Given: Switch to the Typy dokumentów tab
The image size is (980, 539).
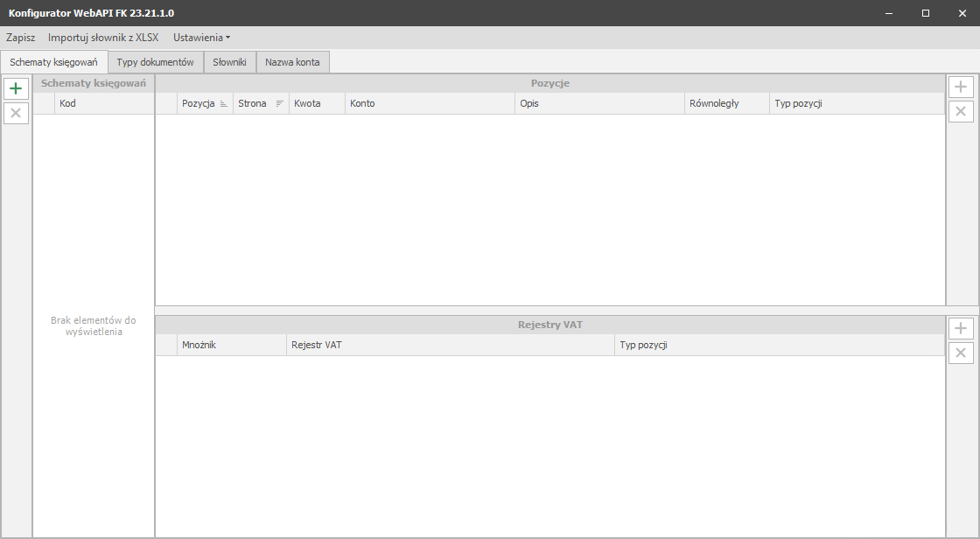Looking at the screenshot, I should [x=155, y=62].
